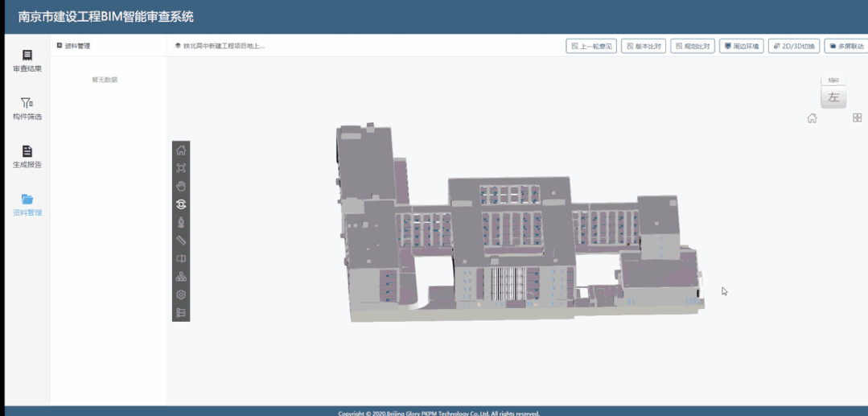This screenshot has width=868, height=416.
Task: Select the fit-to-frame zoom tool
Action: tap(181, 168)
